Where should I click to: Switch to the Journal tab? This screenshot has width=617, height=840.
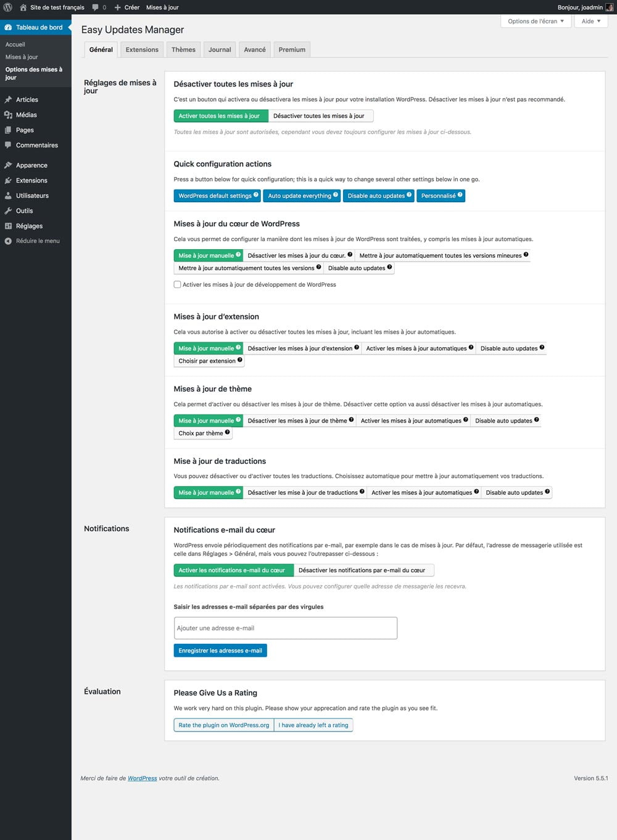[x=220, y=50]
